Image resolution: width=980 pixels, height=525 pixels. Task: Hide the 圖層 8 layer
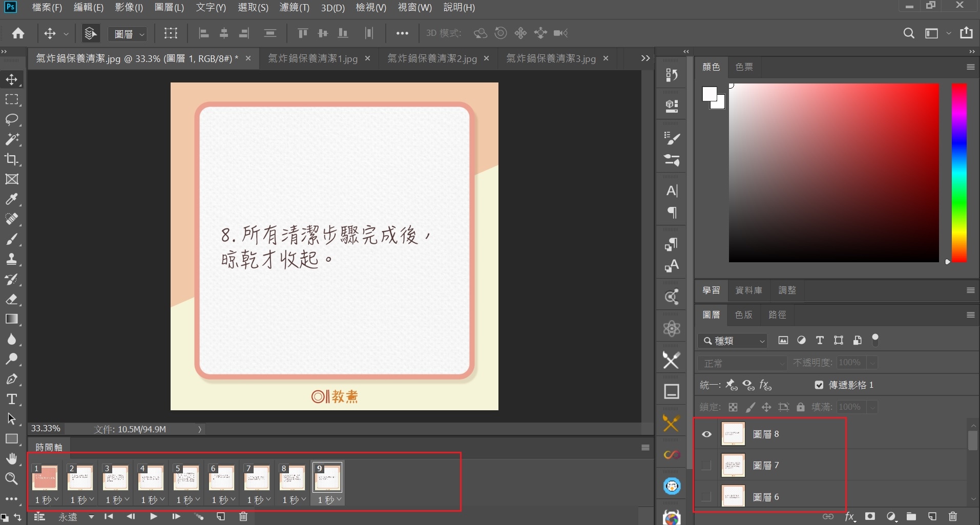(x=706, y=434)
